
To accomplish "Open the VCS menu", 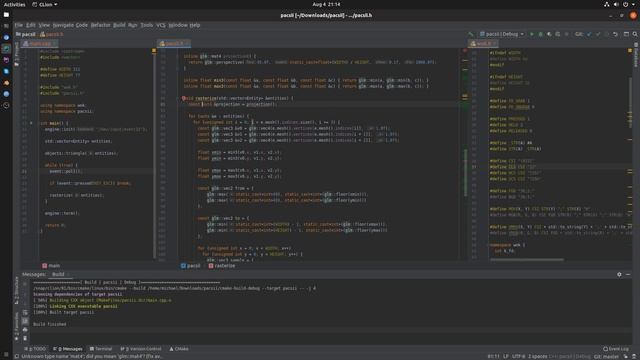I will pyautogui.click(x=161, y=25).
